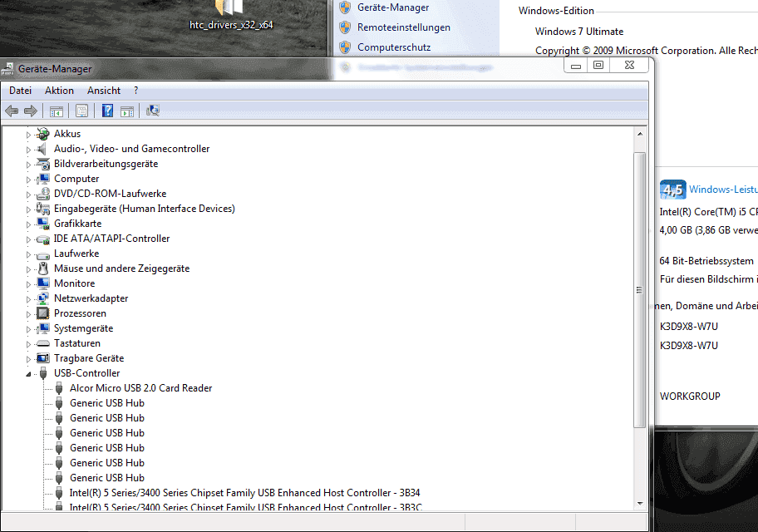The height and width of the screenshot is (532, 758).
Task: Select the Tragbare Geräte icon
Action: pyautogui.click(x=43, y=358)
